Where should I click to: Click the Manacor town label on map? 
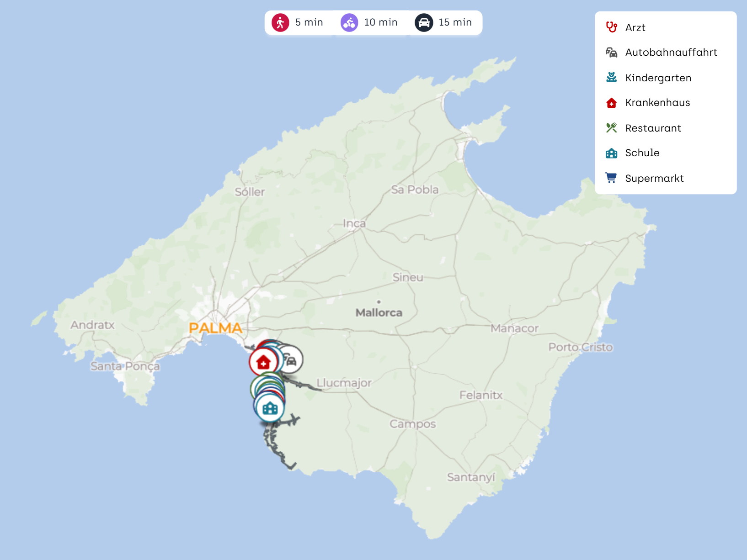tap(514, 328)
